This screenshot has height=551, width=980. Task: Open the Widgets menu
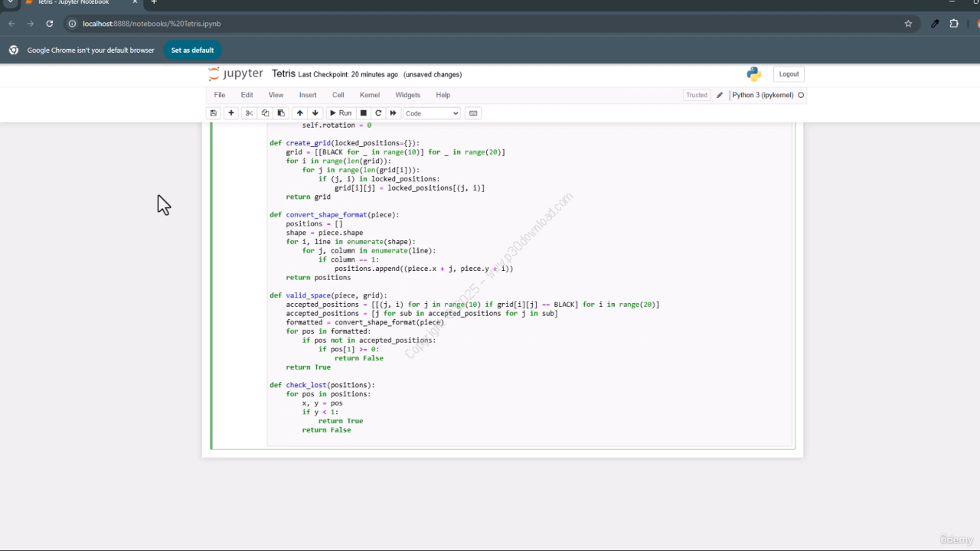(407, 95)
